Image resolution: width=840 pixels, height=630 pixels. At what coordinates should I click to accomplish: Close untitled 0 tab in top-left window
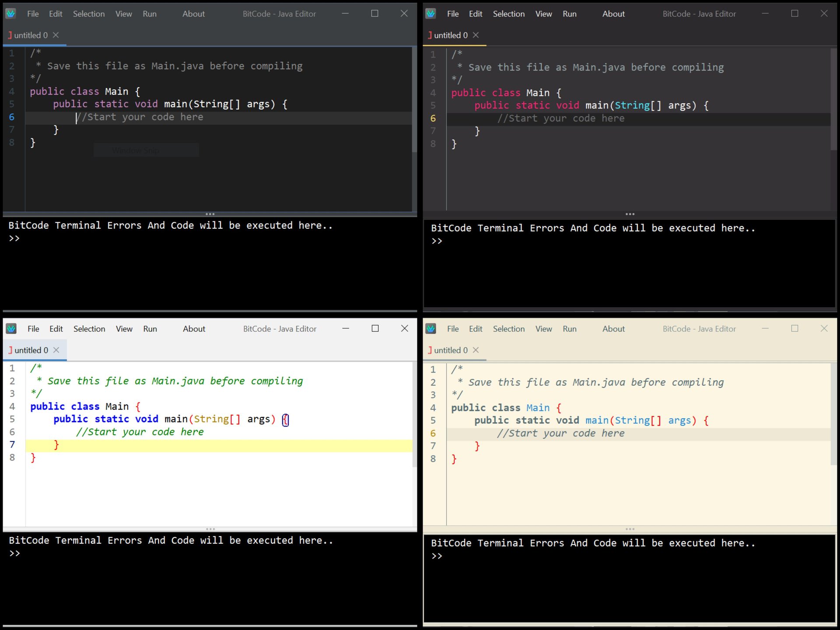[x=56, y=35]
